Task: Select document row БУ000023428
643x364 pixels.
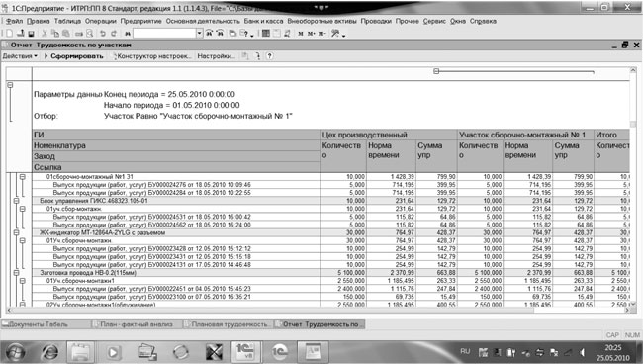Action: click(151, 249)
